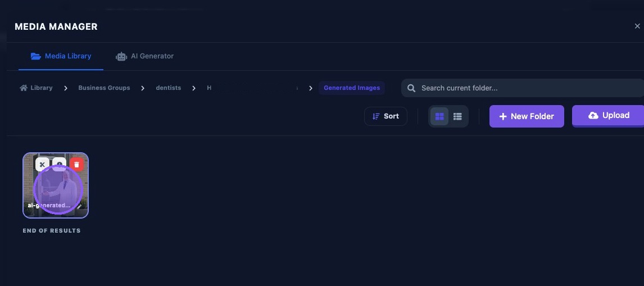Click the Generated Images breadcrumb

click(352, 88)
